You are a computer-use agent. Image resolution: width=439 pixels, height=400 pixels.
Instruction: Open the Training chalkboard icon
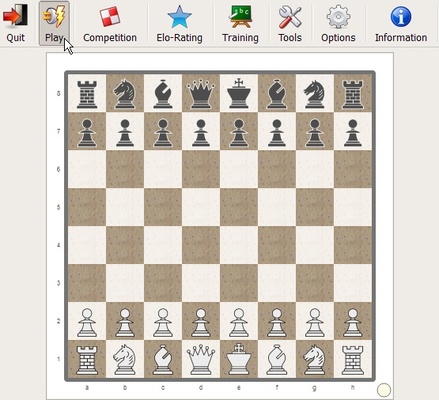[x=240, y=17]
